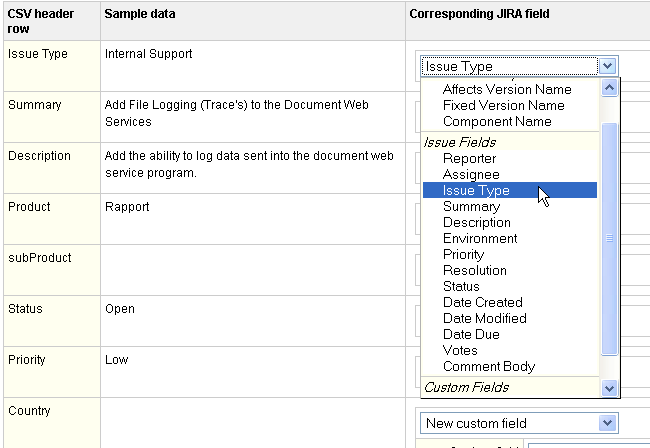Choose Component Name from the list

[x=497, y=121]
